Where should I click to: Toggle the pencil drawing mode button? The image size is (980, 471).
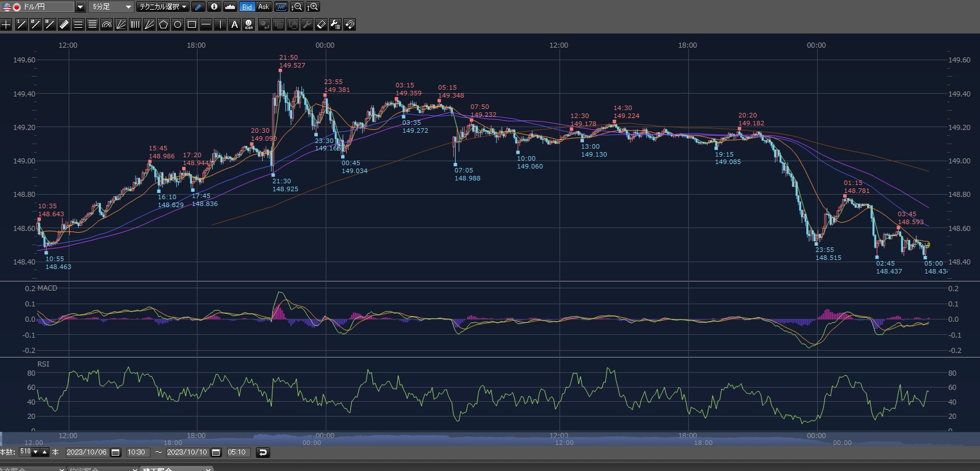tap(198, 7)
